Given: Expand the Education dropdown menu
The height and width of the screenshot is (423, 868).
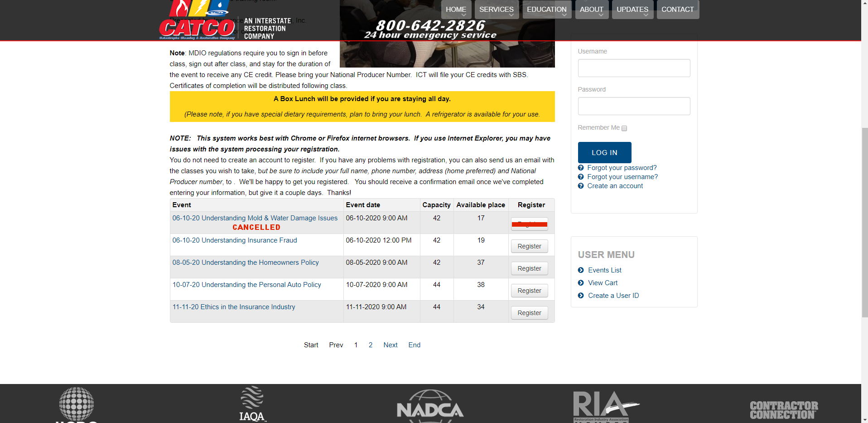Looking at the screenshot, I should pyautogui.click(x=546, y=10).
